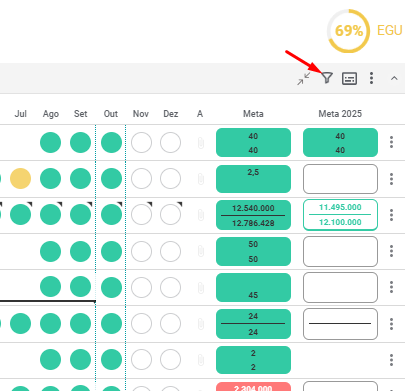
Task: Click the green Set circle in the Meta 50 row
Action: pyautogui.click(x=80, y=251)
